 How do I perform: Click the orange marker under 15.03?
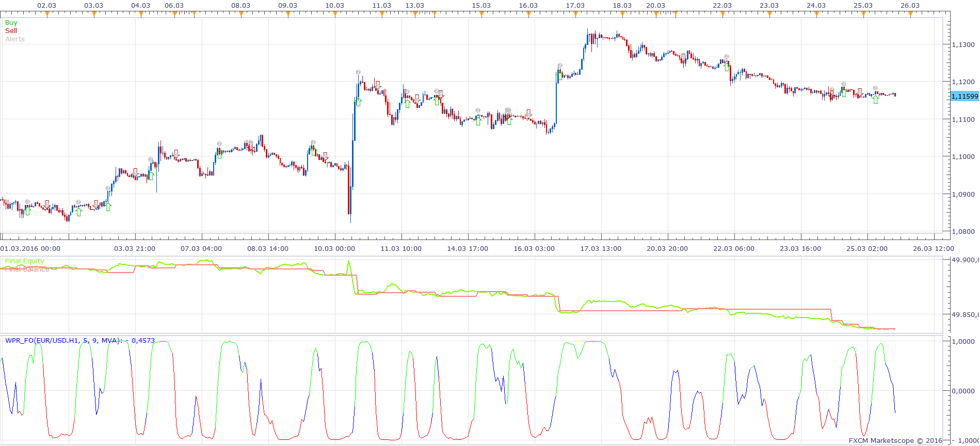tap(481, 14)
